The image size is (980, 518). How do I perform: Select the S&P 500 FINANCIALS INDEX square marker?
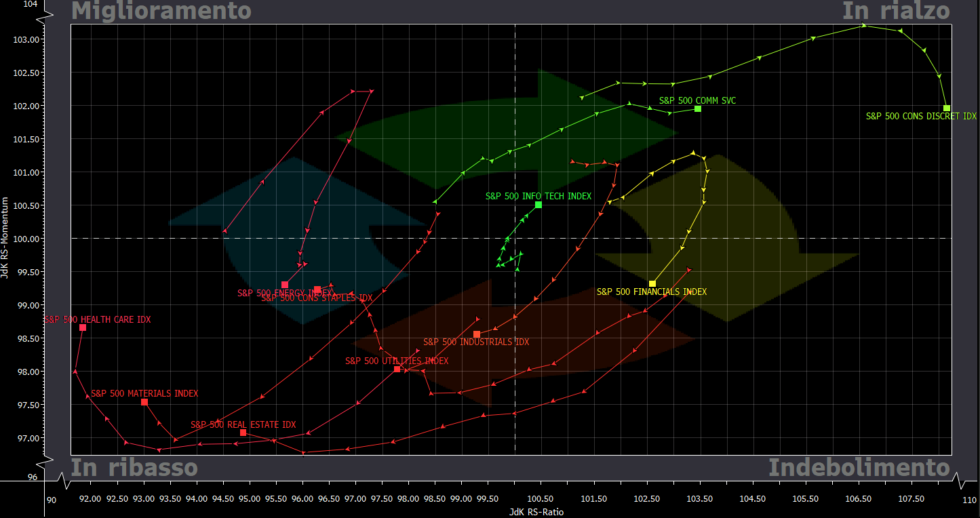[652, 284]
